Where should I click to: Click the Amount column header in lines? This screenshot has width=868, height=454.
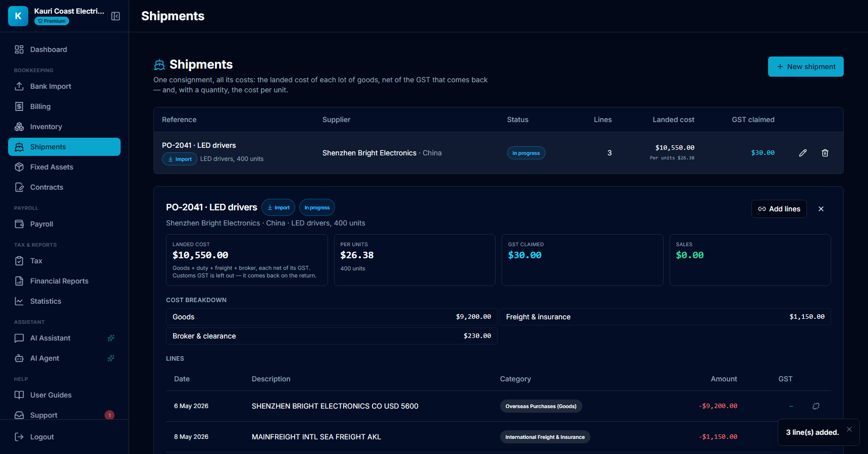click(x=724, y=379)
